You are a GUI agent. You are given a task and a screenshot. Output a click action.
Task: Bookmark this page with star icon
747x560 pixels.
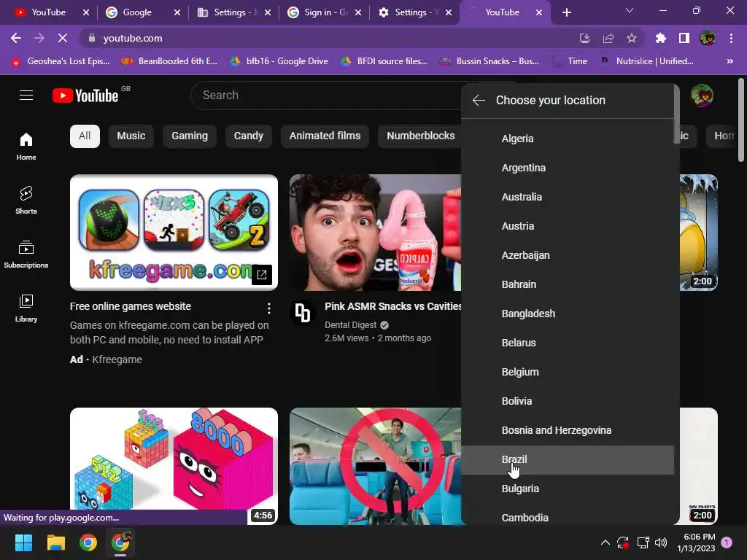[632, 38]
